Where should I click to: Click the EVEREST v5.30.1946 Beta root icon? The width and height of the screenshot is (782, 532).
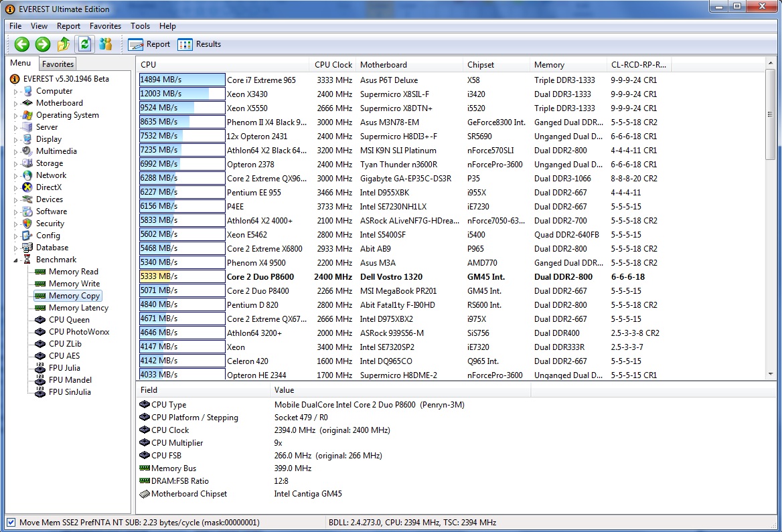click(15, 79)
